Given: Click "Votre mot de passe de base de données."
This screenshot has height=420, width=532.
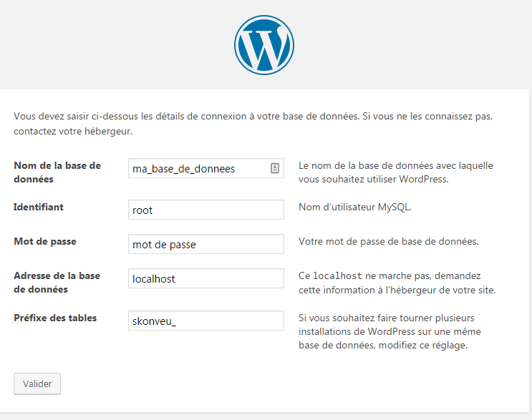Looking at the screenshot, I should [x=389, y=241].
